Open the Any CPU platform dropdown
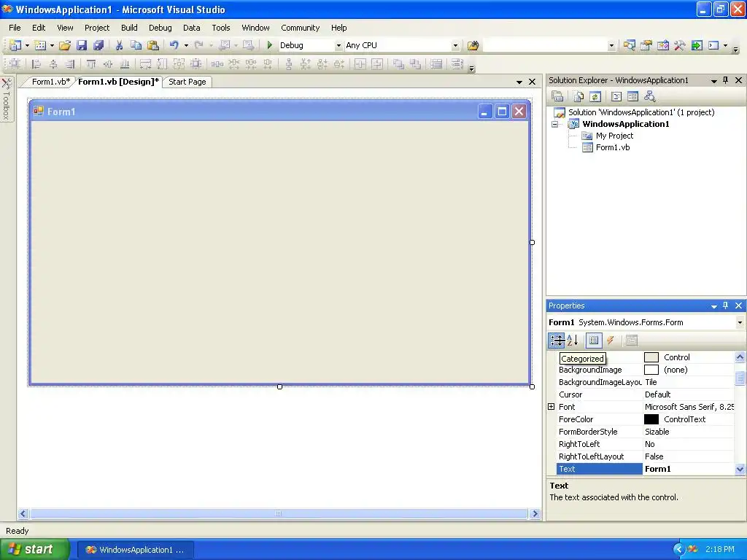 (x=455, y=46)
